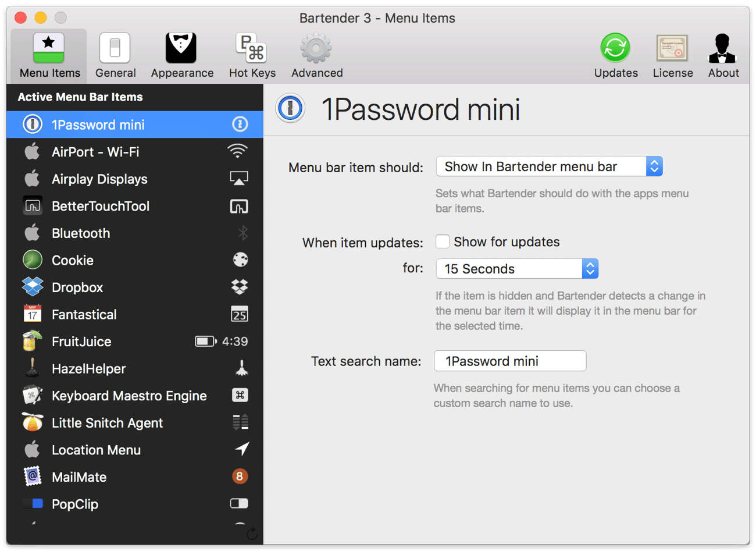Click the AirPlay display status icon
The height and width of the screenshot is (551, 756).
tap(239, 179)
